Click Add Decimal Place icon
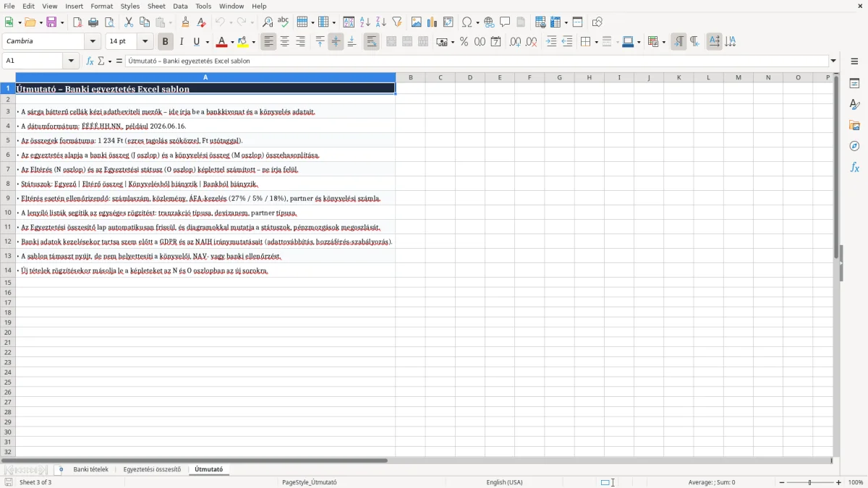 coord(515,42)
